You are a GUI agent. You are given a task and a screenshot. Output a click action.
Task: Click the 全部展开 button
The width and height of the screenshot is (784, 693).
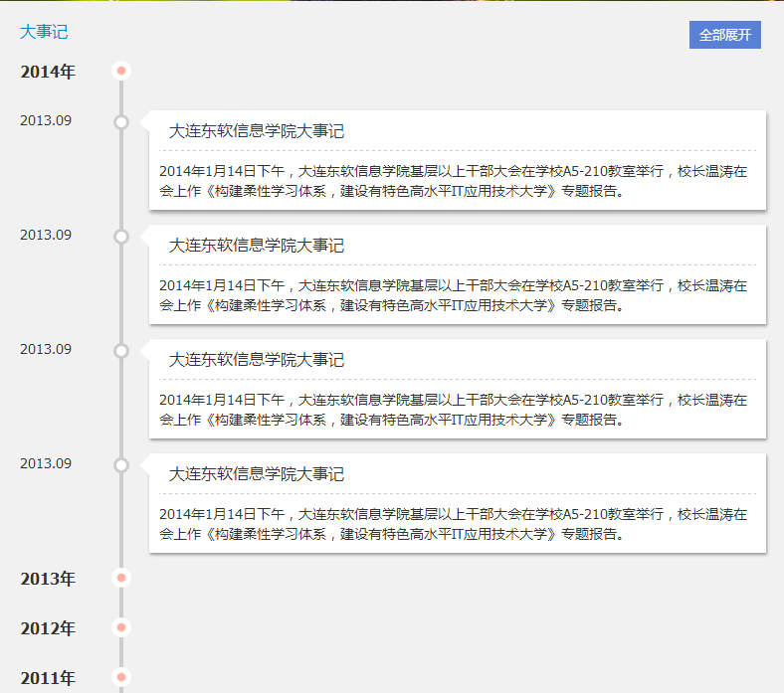[724, 35]
